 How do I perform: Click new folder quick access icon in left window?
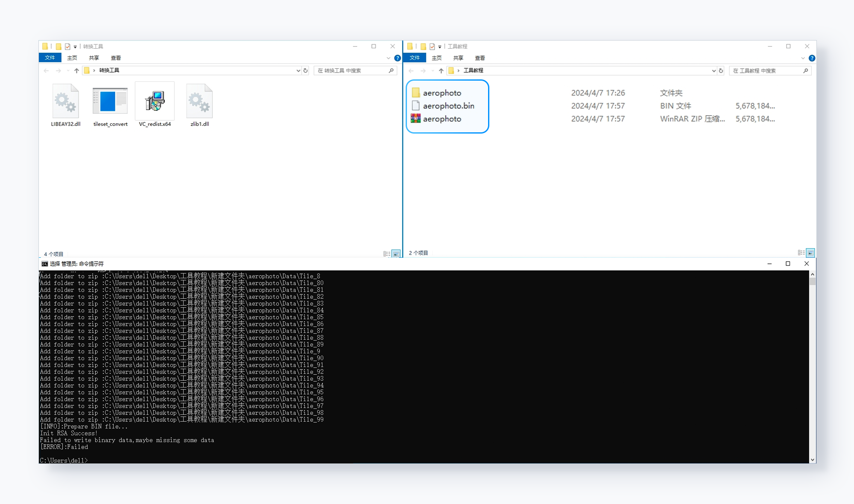click(58, 47)
